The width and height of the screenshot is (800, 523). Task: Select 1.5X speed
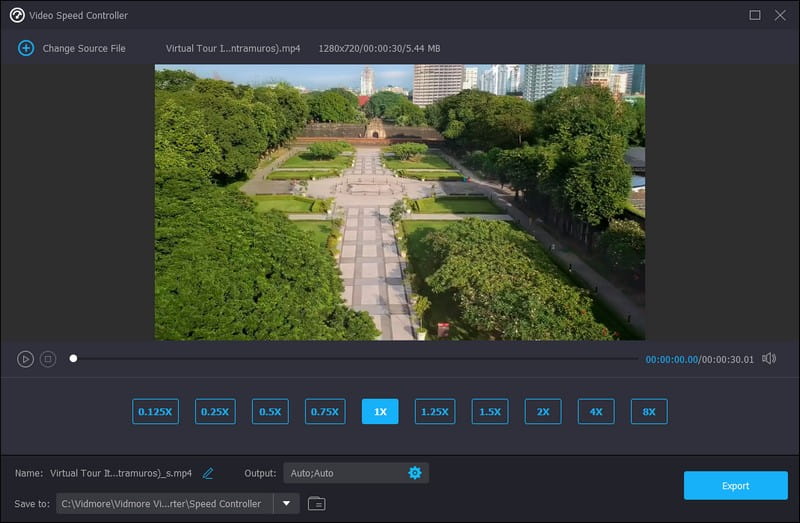pos(490,411)
